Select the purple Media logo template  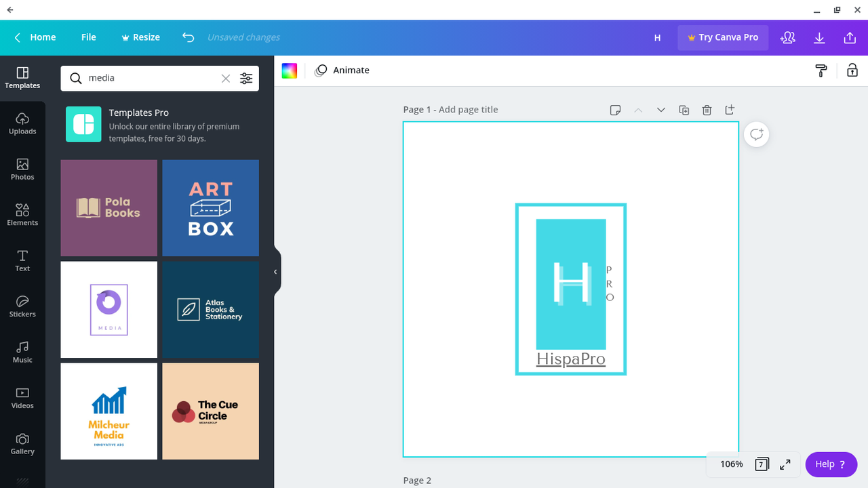[109, 310]
